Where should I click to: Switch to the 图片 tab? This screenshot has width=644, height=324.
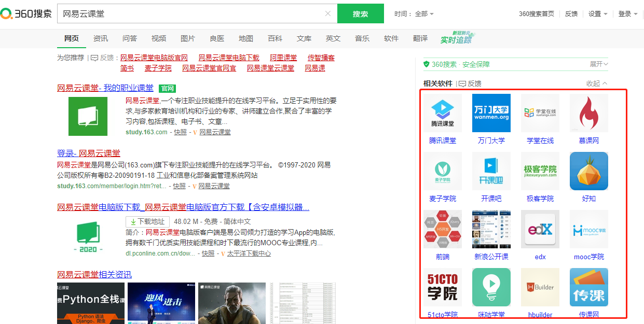point(188,38)
